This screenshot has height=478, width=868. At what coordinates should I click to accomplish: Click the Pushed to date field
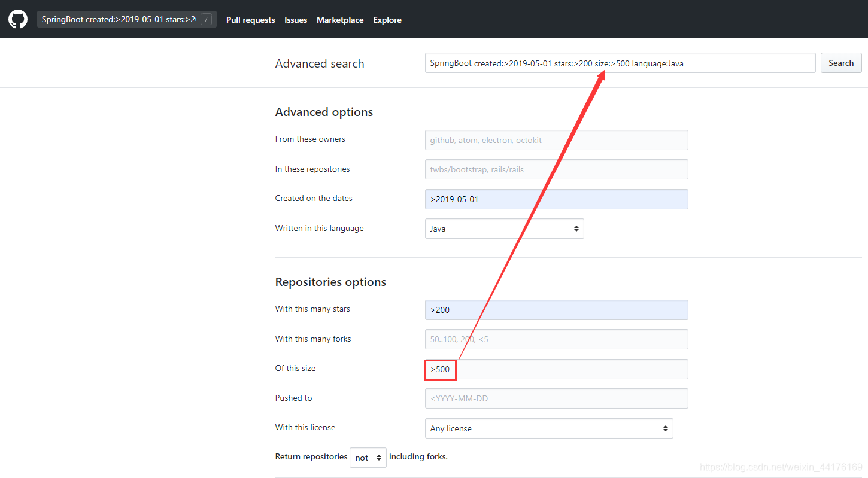pyautogui.click(x=557, y=398)
